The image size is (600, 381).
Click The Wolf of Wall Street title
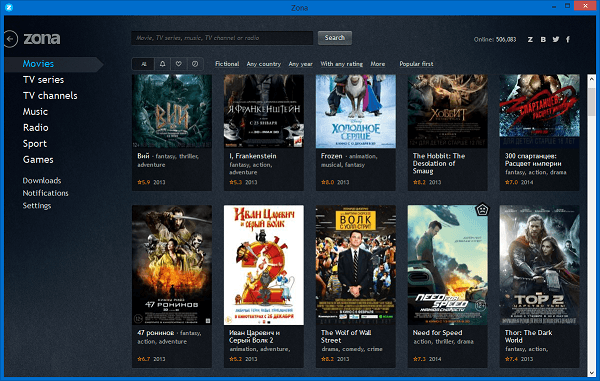pos(346,337)
